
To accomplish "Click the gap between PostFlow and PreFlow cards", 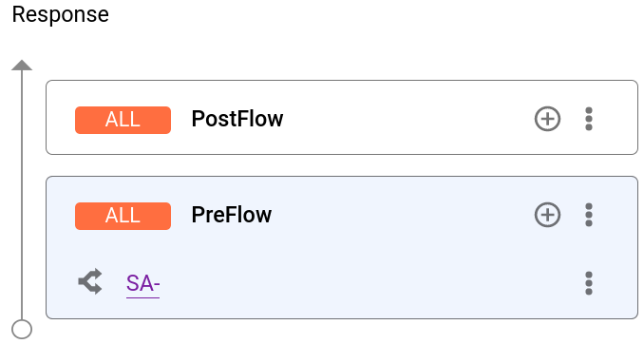I will [342, 165].
